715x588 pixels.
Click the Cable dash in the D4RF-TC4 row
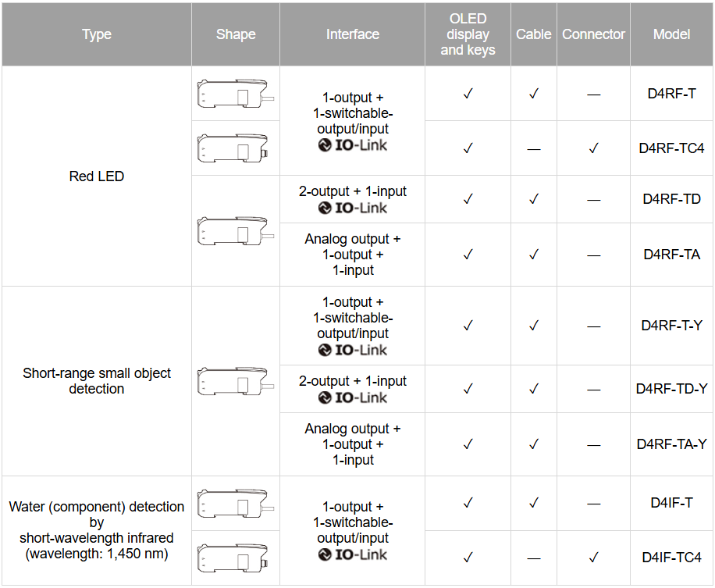[534, 148]
